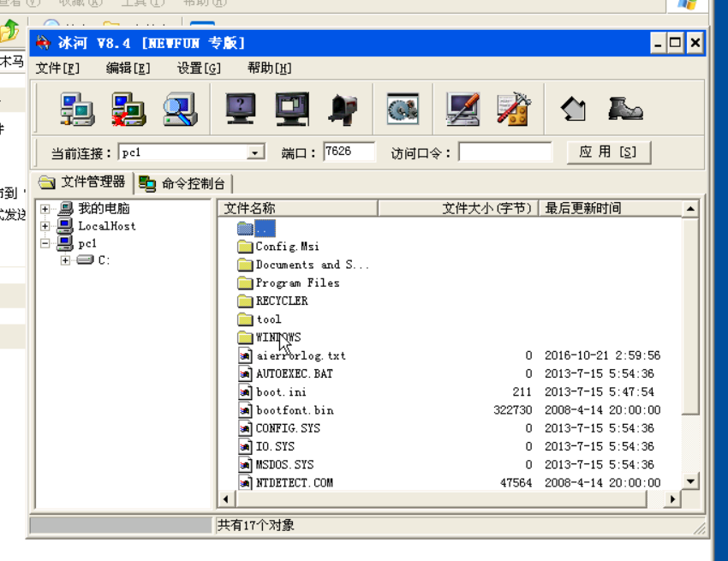Select the LocalHost computer icon in tree
This screenshot has height=561, width=728.
click(x=65, y=226)
